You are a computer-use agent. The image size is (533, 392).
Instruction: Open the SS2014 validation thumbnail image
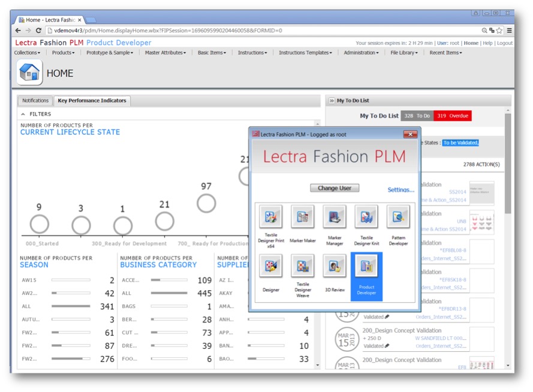[x=481, y=193]
